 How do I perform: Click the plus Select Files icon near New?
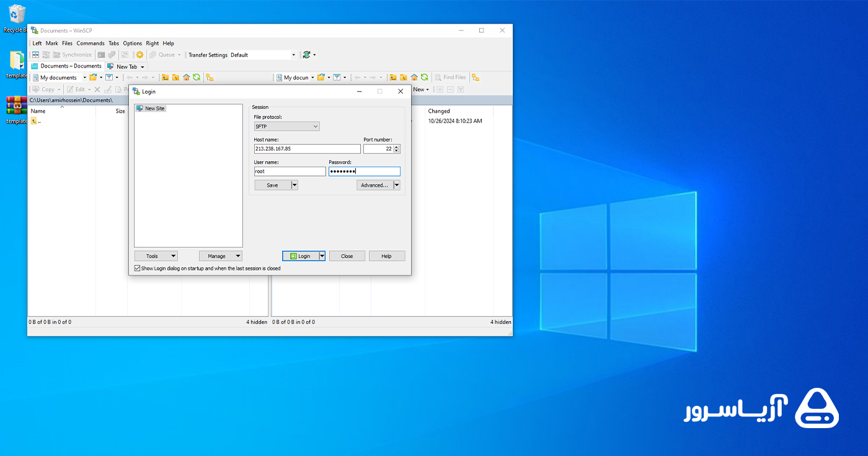click(440, 89)
